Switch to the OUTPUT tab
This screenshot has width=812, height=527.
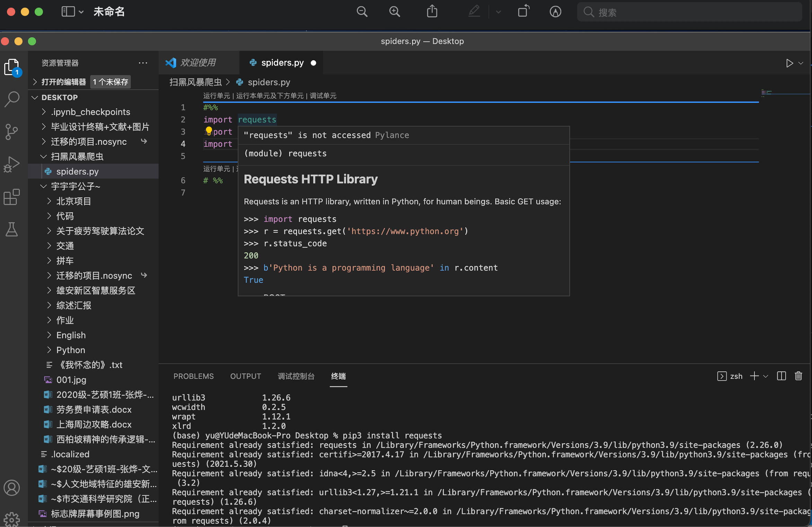[246, 376]
